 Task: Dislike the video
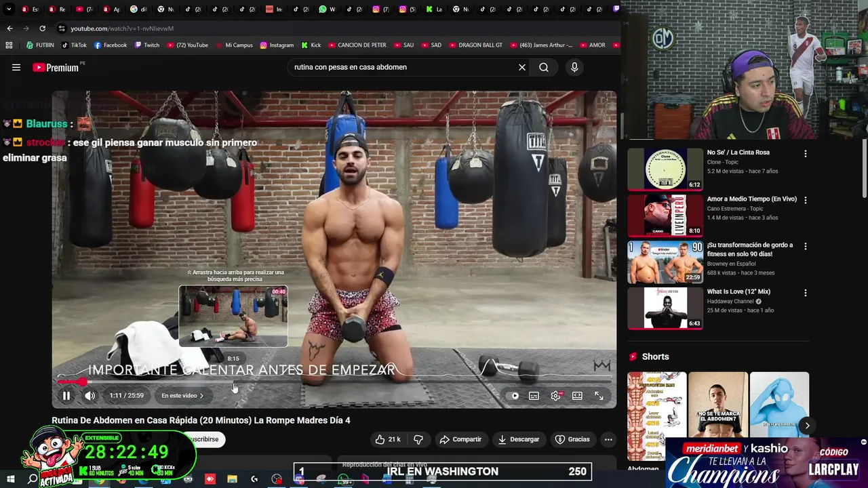tap(418, 439)
